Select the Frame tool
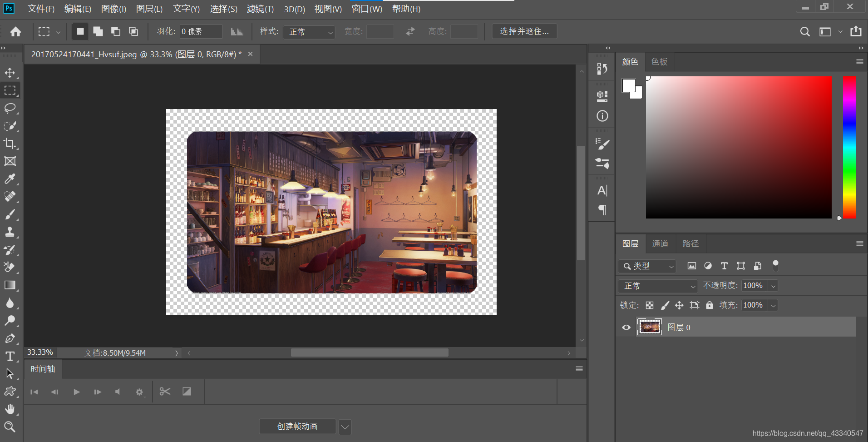The image size is (868, 442). [10, 161]
